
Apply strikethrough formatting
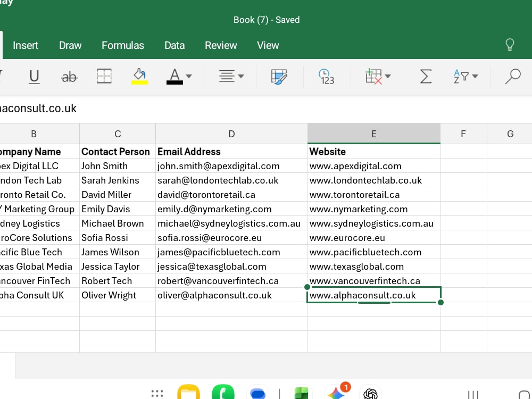point(69,77)
